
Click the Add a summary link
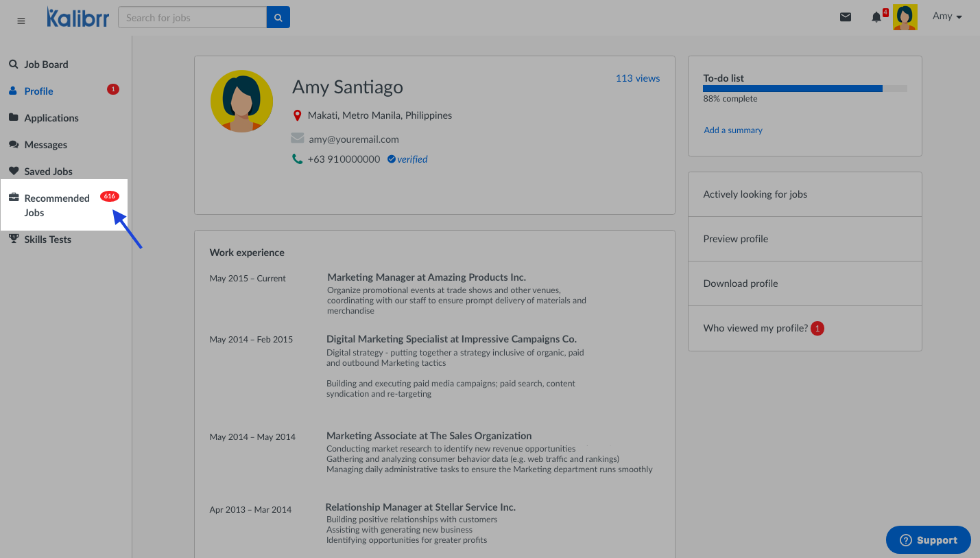[x=732, y=130]
